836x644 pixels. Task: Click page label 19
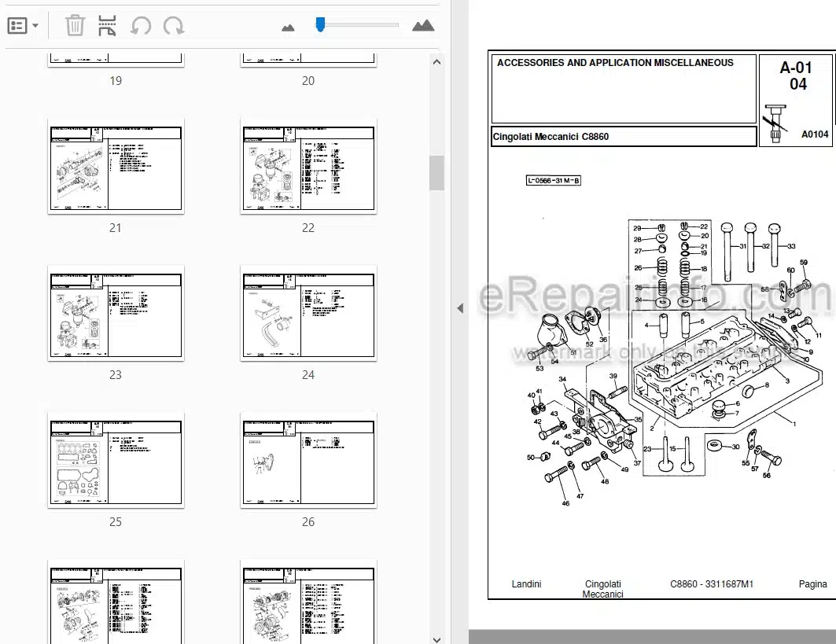point(116,81)
